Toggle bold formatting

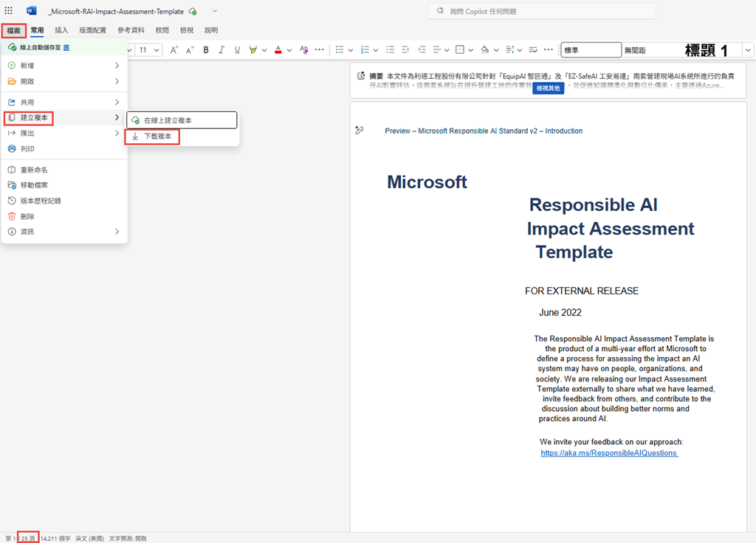206,49
